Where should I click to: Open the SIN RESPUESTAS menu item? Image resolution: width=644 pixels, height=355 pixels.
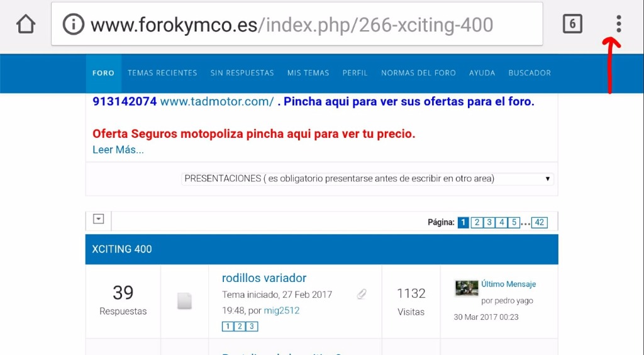[x=242, y=73]
